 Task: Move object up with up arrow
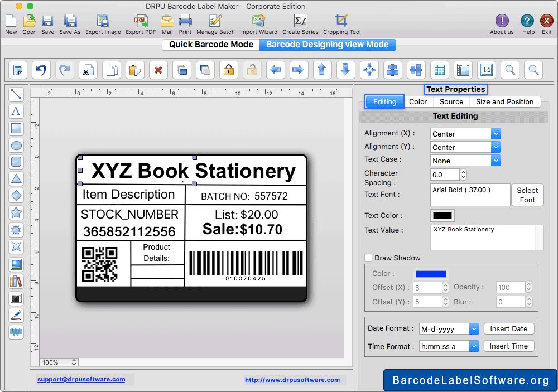click(x=323, y=70)
